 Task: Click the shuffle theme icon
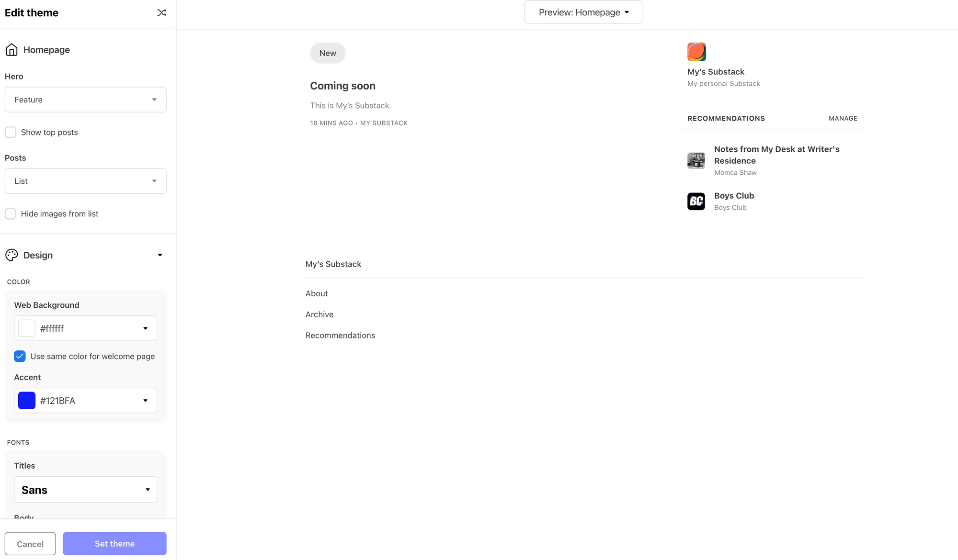pos(161,13)
